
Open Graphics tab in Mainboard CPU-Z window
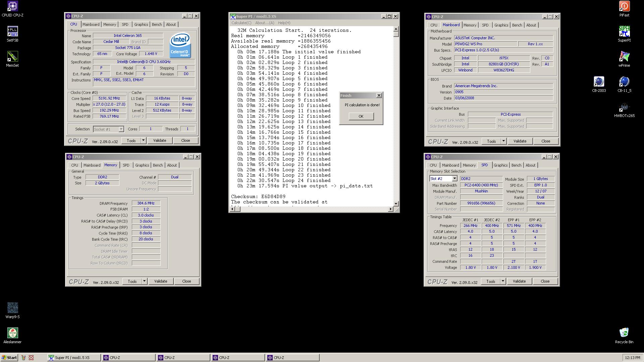pos(501,25)
